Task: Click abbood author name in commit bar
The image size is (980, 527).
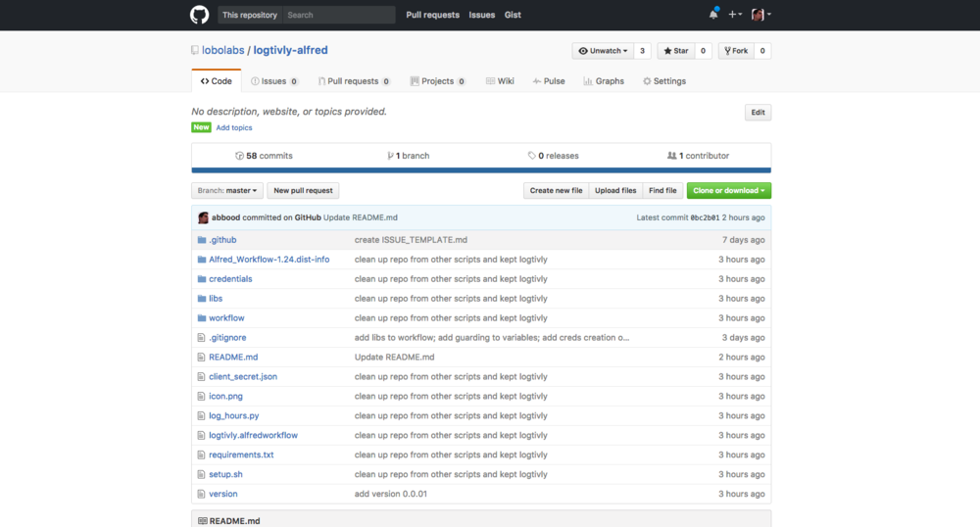Action: pyautogui.click(x=225, y=217)
